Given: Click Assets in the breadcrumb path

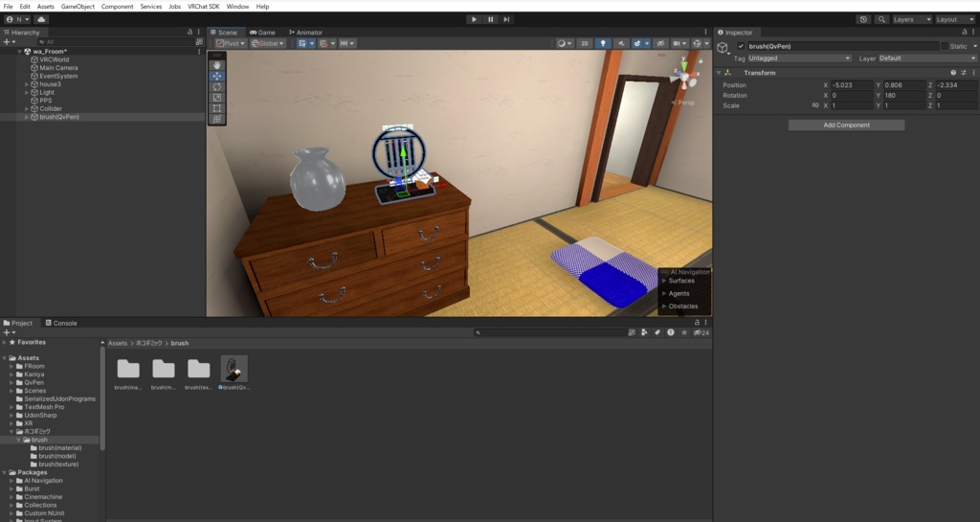Looking at the screenshot, I should [118, 343].
